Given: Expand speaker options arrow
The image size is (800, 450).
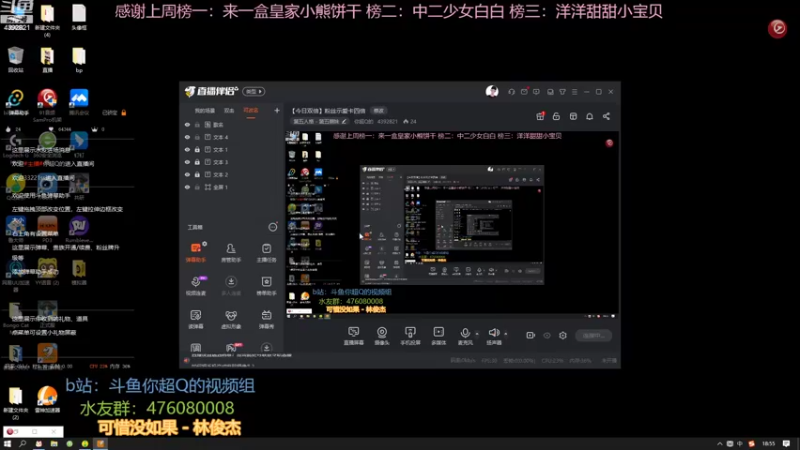Looking at the screenshot, I should pos(506,334).
